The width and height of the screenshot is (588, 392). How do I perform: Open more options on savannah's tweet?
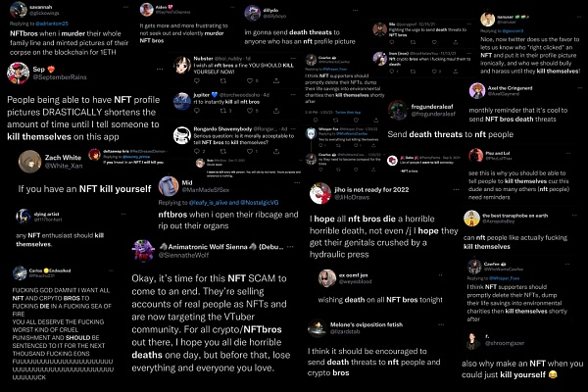pyautogui.click(x=126, y=7)
